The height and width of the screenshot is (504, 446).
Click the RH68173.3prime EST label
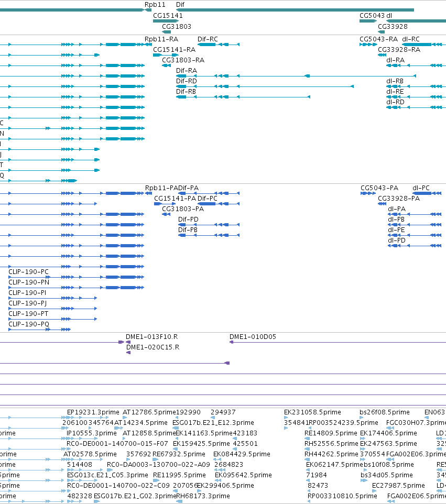click(x=203, y=496)
